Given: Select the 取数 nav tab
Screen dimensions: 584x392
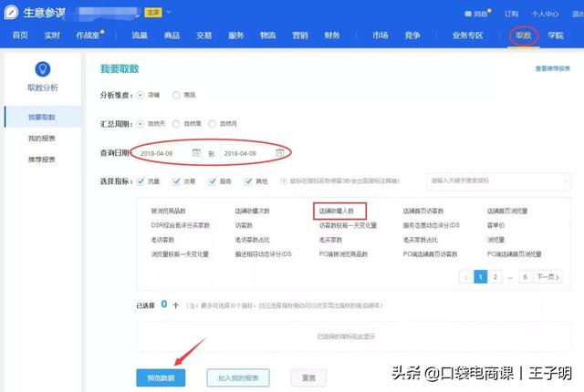Looking at the screenshot, I should [x=523, y=36].
